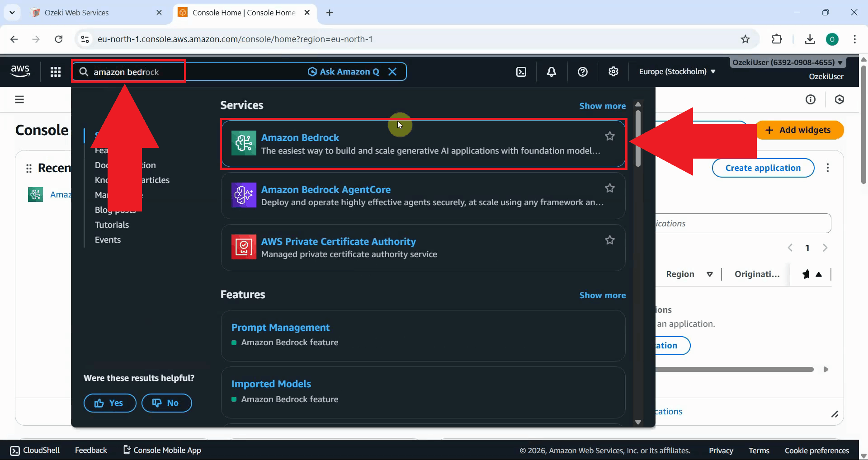Open the settings gear in AWS header
This screenshot has width=868, height=460.
click(x=613, y=72)
